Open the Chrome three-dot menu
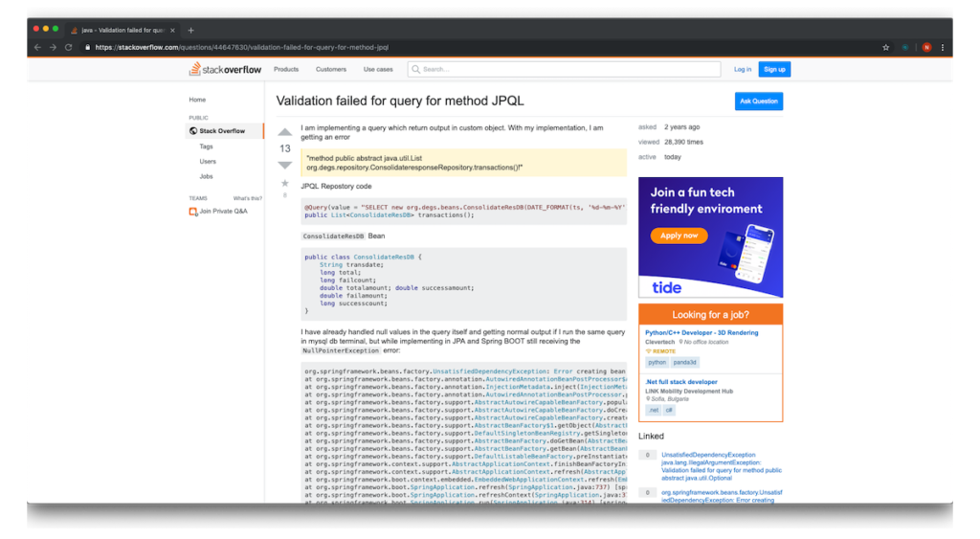The height and width of the screenshot is (539, 980). tap(943, 47)
